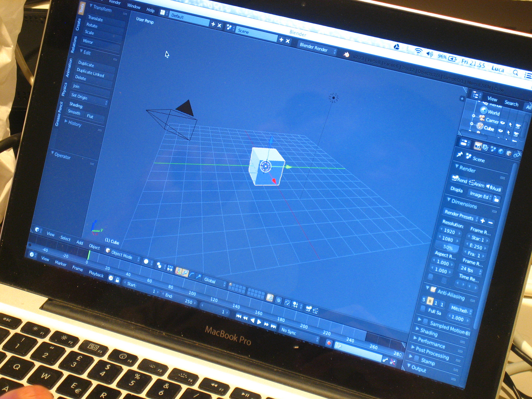
Task: Toggle Cube renderability in Outliner
Action: point(516,135)
